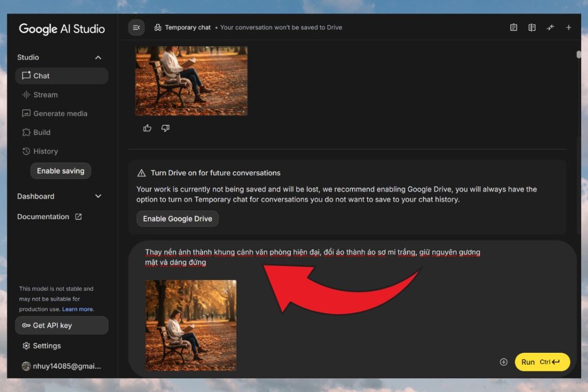Expand the Dashboard section
The height and width of the screenshot is (392, 588).
click(98, 197)
